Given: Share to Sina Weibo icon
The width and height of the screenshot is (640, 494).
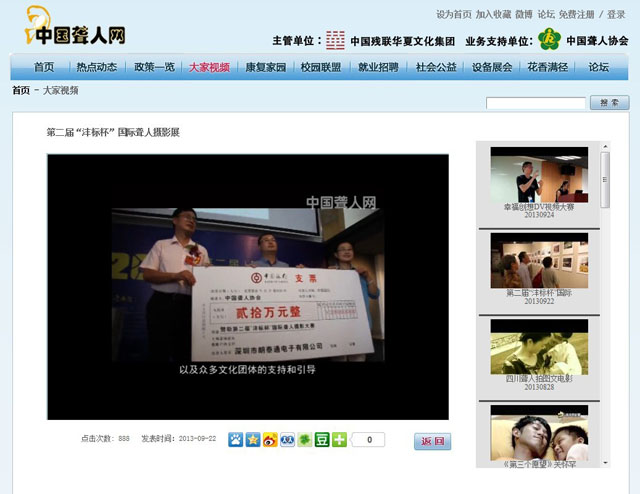Looking at the screenshot, I should coord(270,440).
